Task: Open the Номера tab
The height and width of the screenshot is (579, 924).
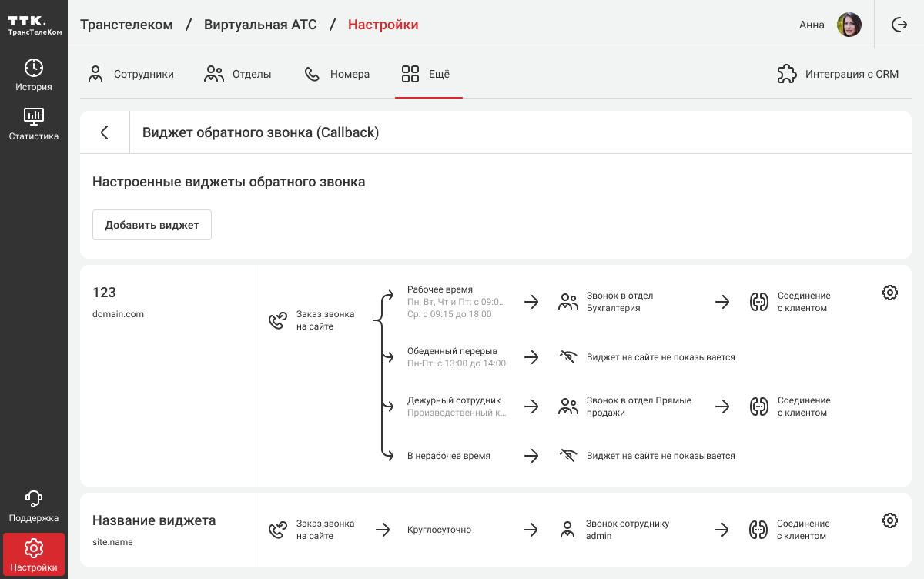Action: click(x=336, y=75)
